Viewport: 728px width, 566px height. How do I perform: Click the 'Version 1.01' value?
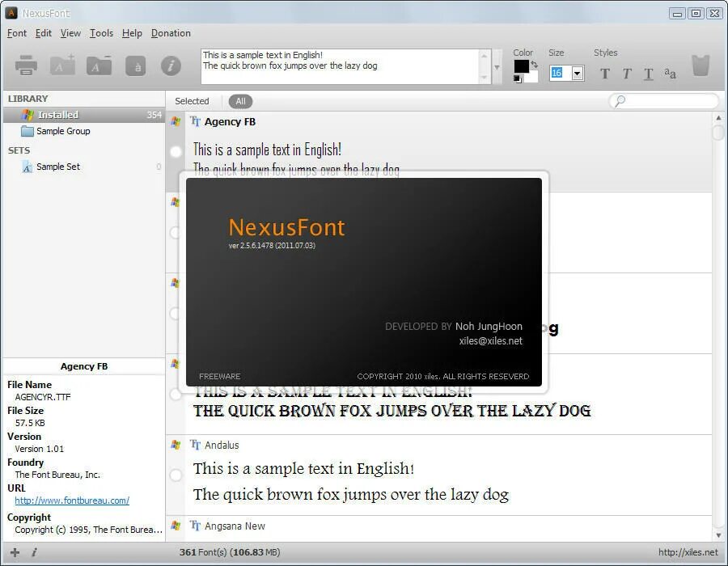40,449
